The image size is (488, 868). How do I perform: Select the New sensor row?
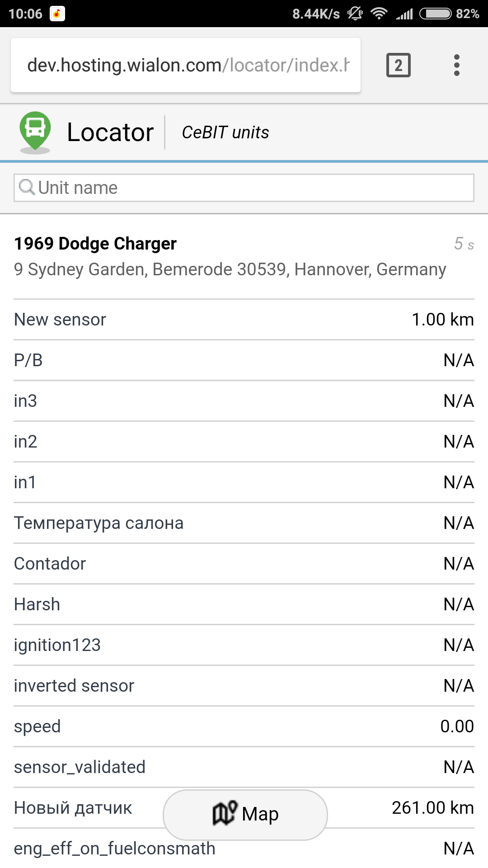click(244, 320)
